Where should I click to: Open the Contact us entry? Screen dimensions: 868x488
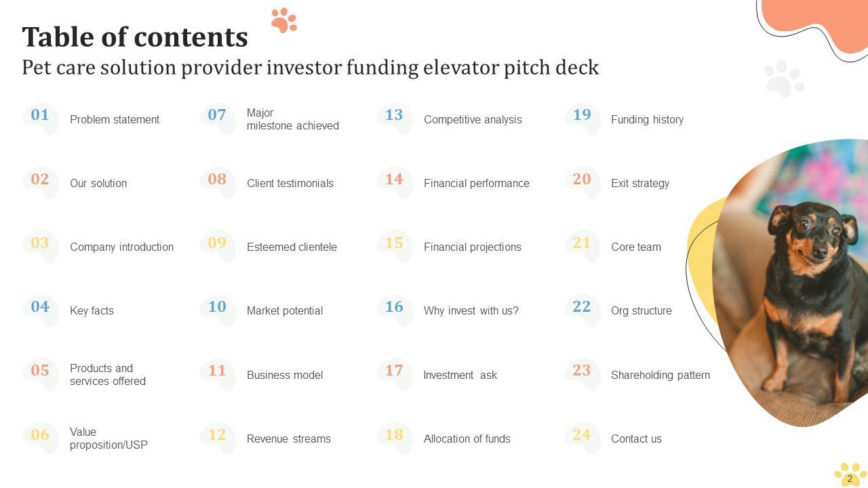point(636,439)
